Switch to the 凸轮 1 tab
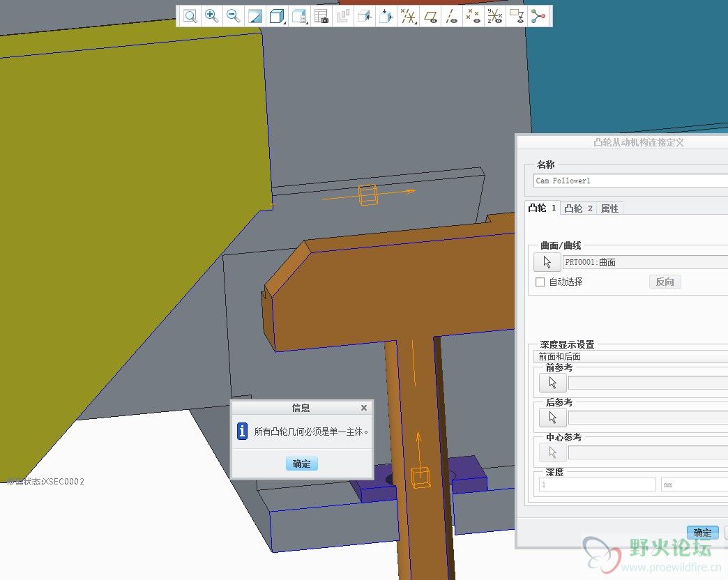 [542, 208]
